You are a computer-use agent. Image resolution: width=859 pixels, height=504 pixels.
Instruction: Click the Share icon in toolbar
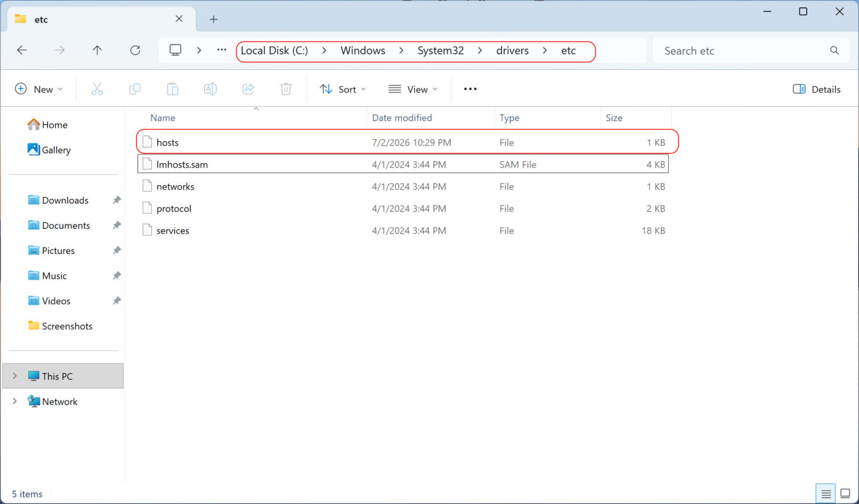(248, 89)
